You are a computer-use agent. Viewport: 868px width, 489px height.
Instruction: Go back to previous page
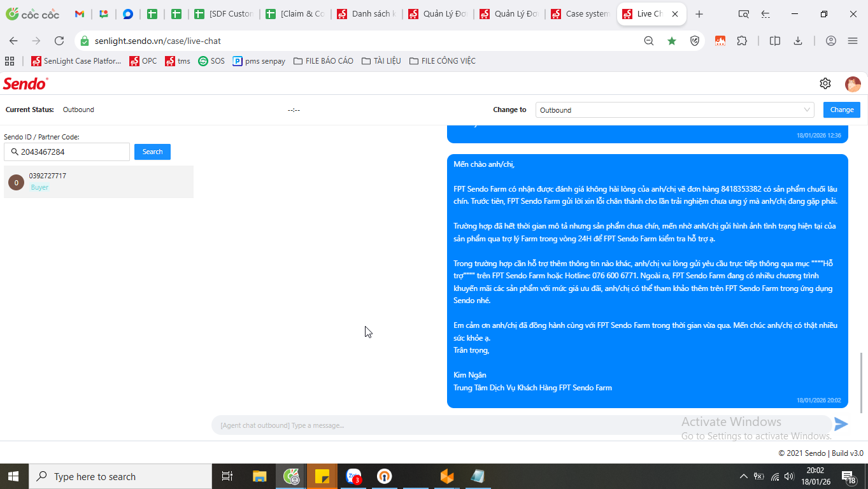coord(13,41)
